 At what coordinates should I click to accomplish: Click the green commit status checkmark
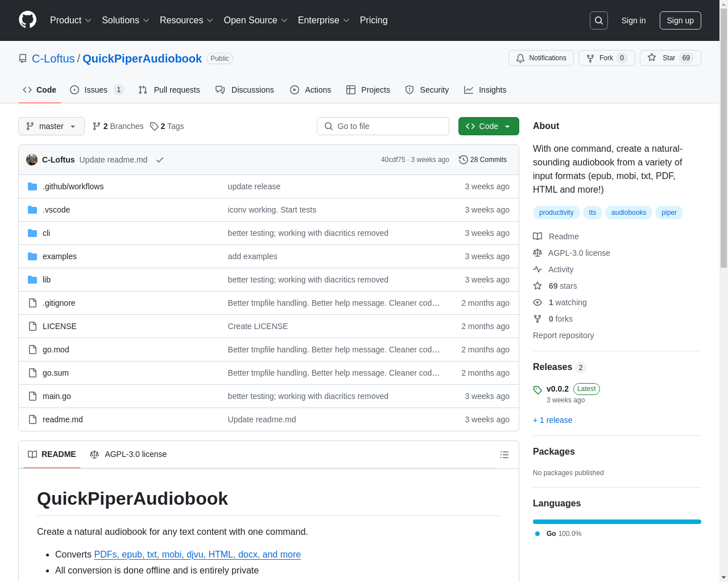(160, 160)
